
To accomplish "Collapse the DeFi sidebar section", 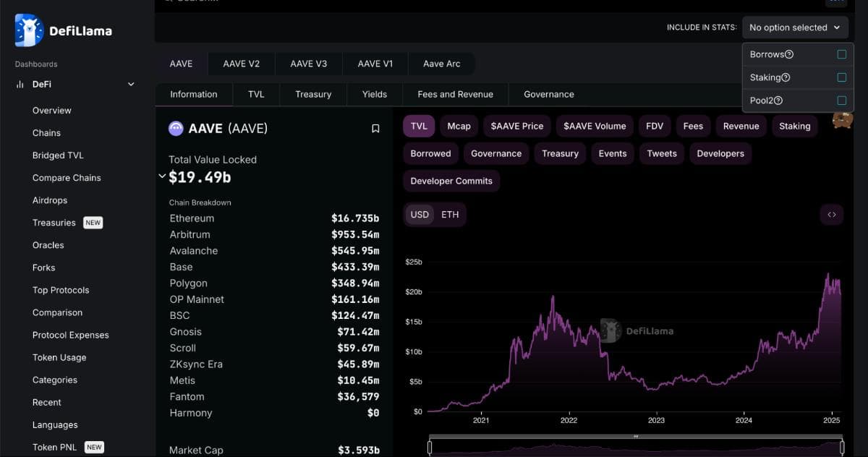I will tap(131, 84).
